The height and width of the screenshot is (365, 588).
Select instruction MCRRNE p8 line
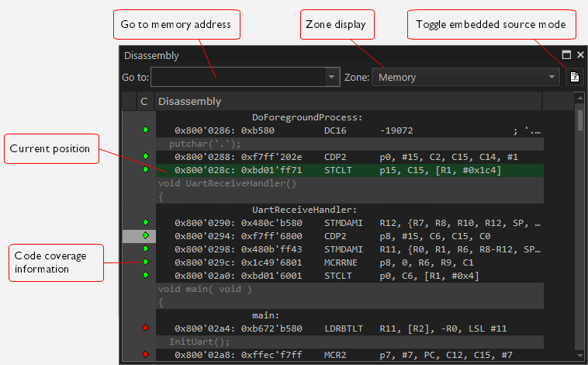pos(350,262)
